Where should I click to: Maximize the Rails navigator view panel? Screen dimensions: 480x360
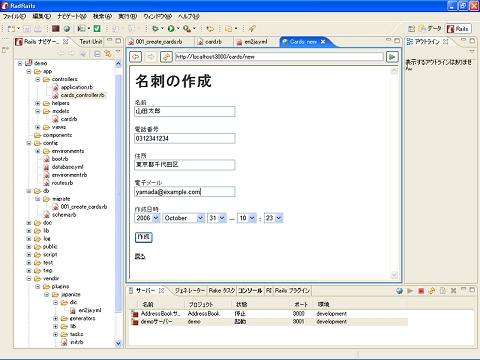(x=118, y=41)
